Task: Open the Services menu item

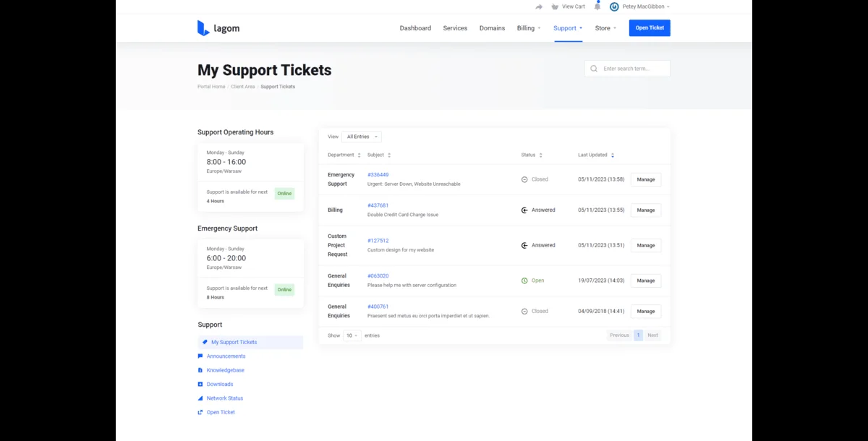Action: point(455,28)
